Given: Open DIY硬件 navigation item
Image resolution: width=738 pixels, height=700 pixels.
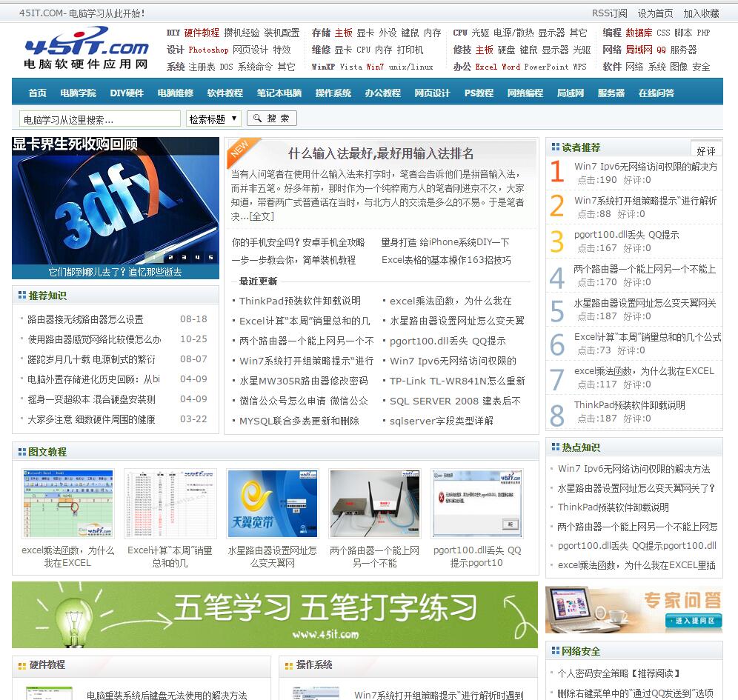Looking at the screenshot, I should pos(127,93).
